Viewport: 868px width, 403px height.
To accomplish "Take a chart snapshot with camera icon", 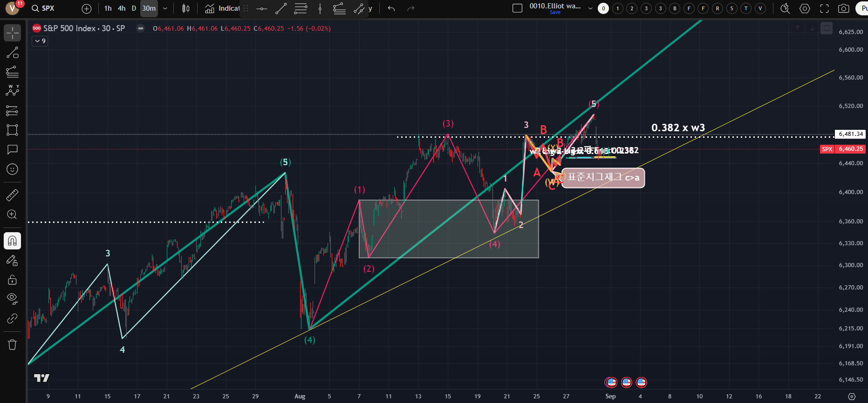I will [x=843, y=8].
